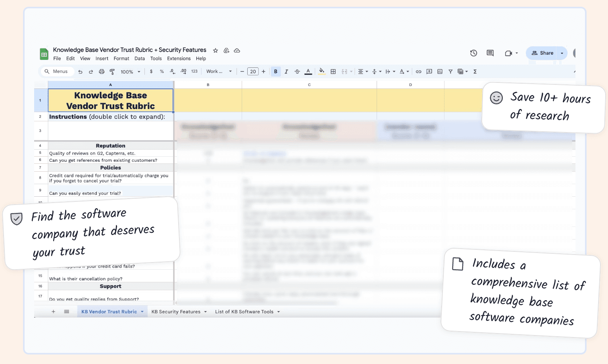608x364 pixels.
Task: Click the Paint format tool
Action: (x=112, y=71)
